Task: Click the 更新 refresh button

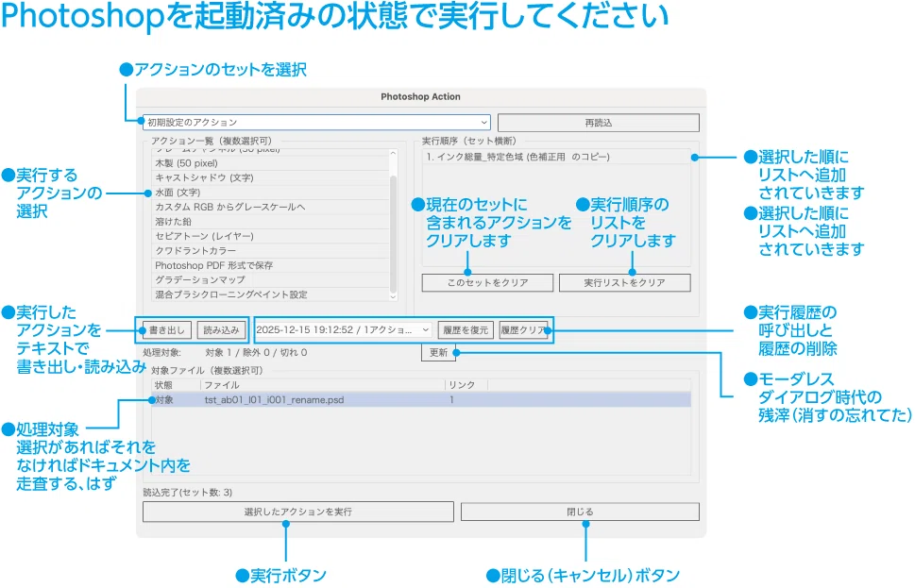Action: pyautogui.click(x=438, y=352)
